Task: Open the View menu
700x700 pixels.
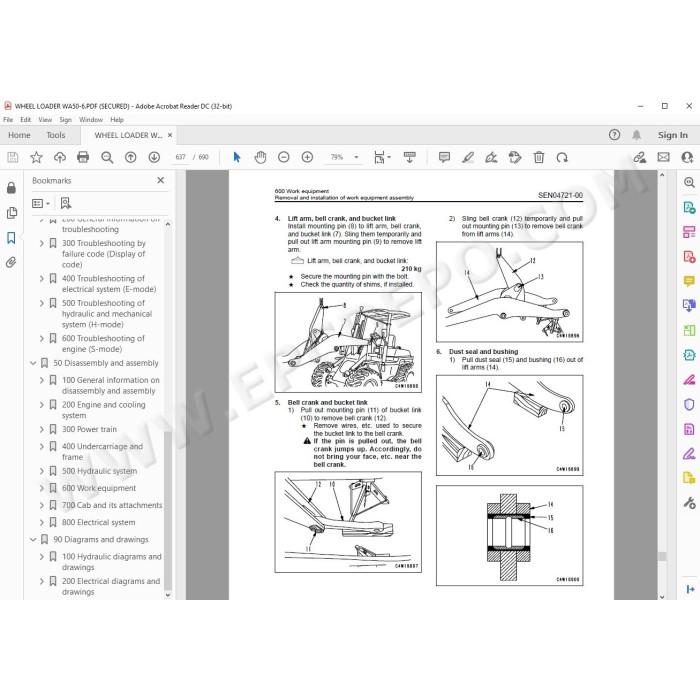Action: [45, 120]
